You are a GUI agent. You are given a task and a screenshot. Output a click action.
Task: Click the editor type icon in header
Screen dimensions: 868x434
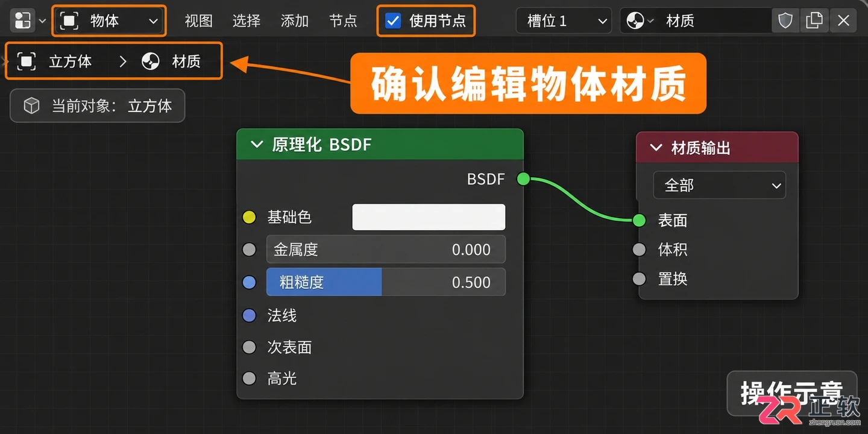click(23, 20)
